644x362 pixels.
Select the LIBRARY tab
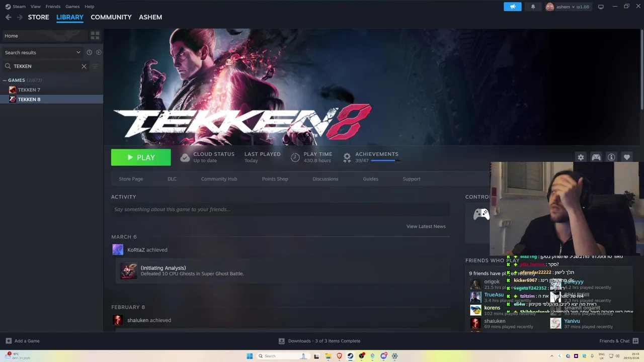click(70, 17)
